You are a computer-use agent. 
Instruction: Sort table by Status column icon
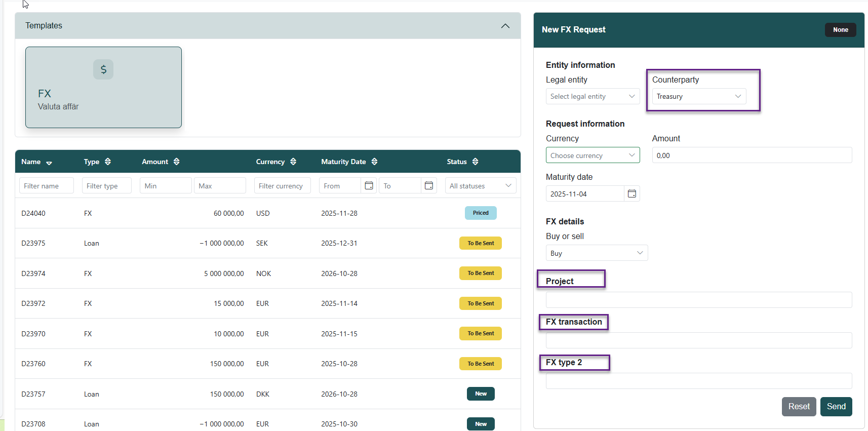[475, 162]
